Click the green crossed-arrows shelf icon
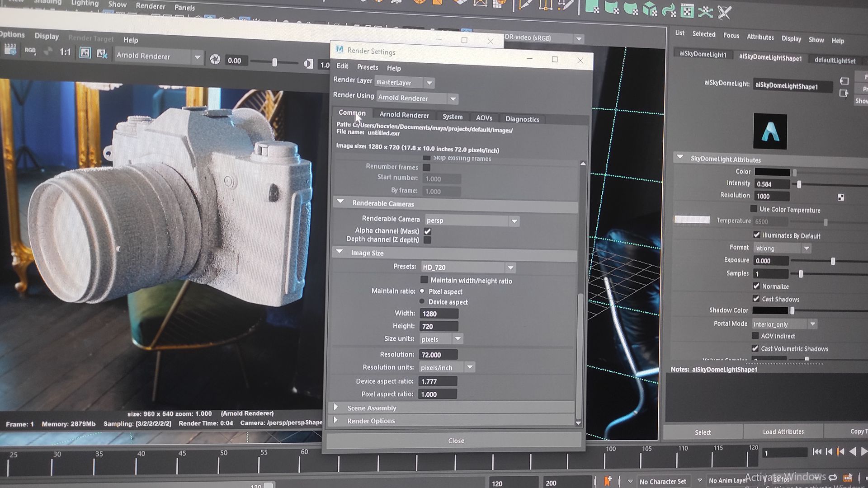The height and width of the screenshot is (488, 868). pos(705,12)
